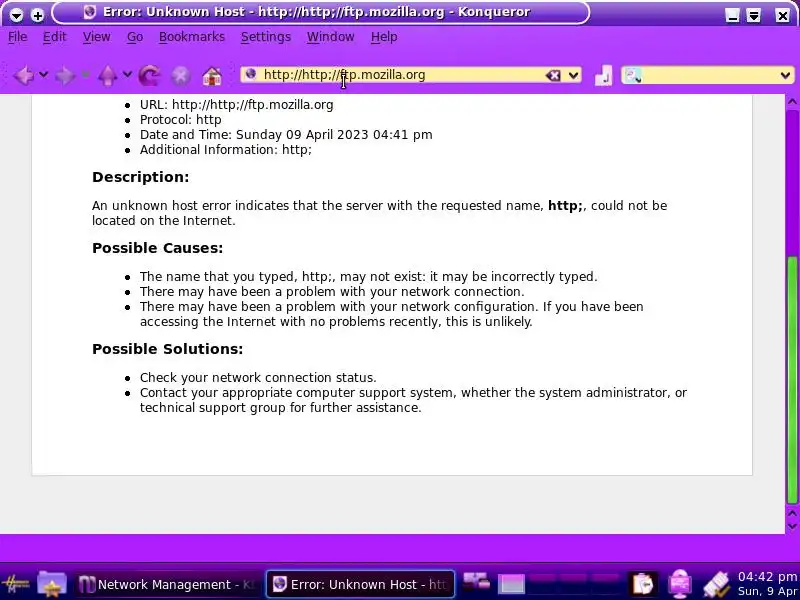Click the scroll down arrow at scrollbar bottom
The image size is (800, 600).
point(792,527)
